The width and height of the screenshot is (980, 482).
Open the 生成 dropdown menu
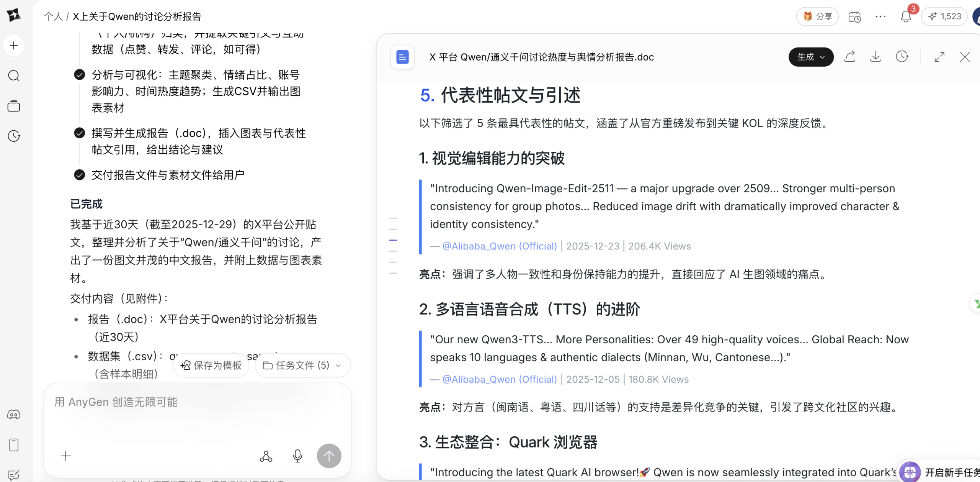pyautogui.click(x=811, y=57)
